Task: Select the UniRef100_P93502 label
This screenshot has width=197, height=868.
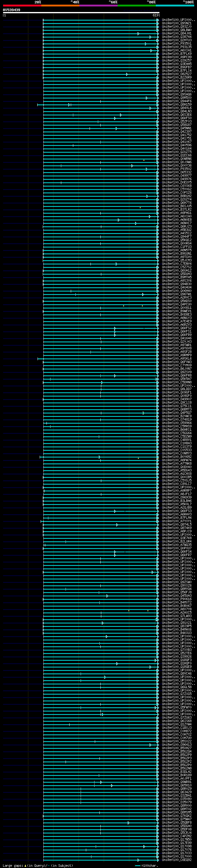Action: click(x=177, y=169)
